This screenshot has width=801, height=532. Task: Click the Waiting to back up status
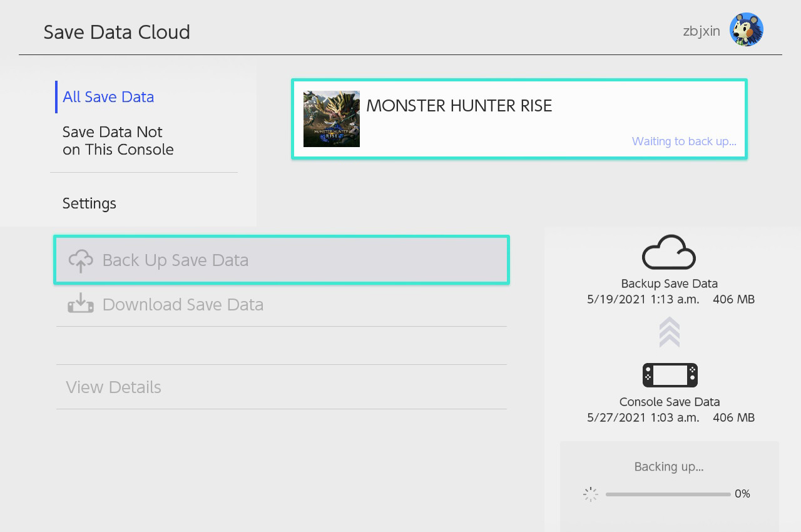684,141
